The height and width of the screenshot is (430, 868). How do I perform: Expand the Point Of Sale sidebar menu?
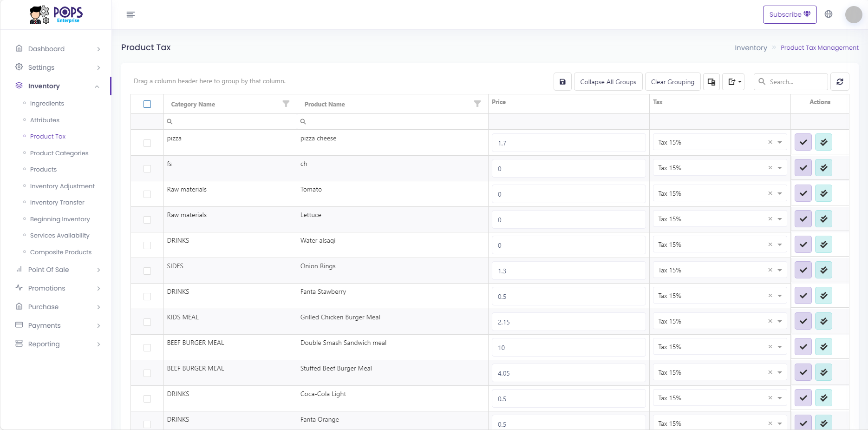tap(58, 270)
